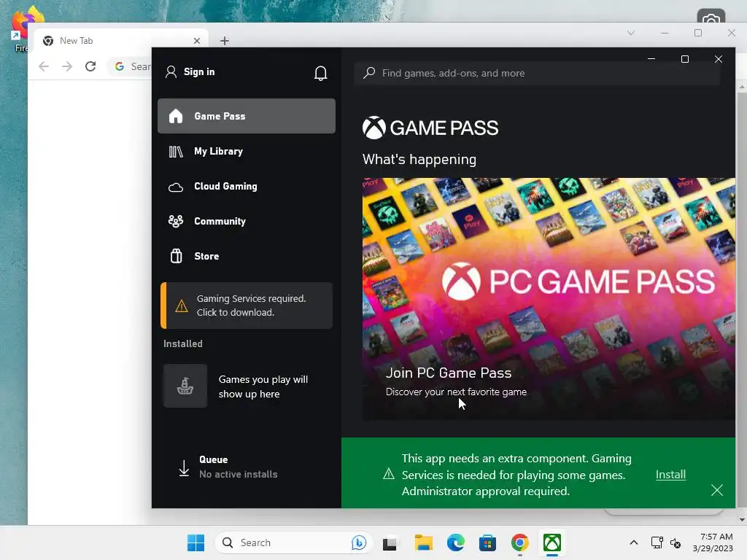Click the installed games placeholder tile
This screenshot has width=747, height=560.
(x=185, y=386)
